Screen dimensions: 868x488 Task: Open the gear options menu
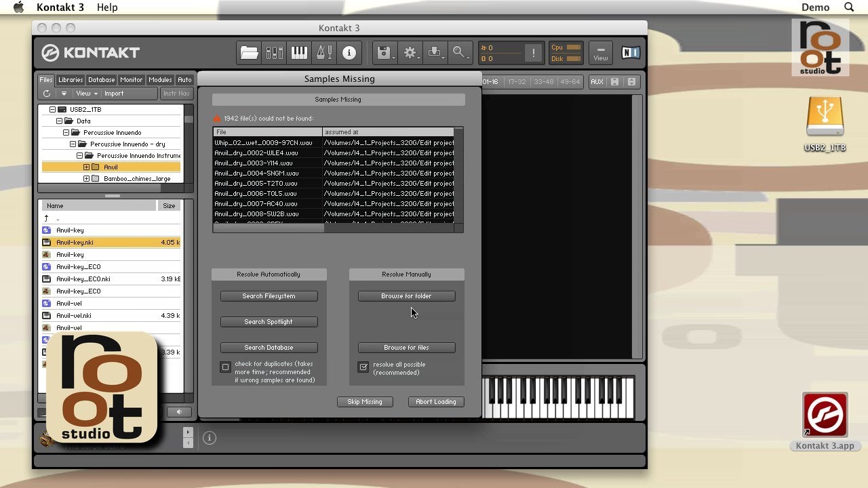pos(410,52)
